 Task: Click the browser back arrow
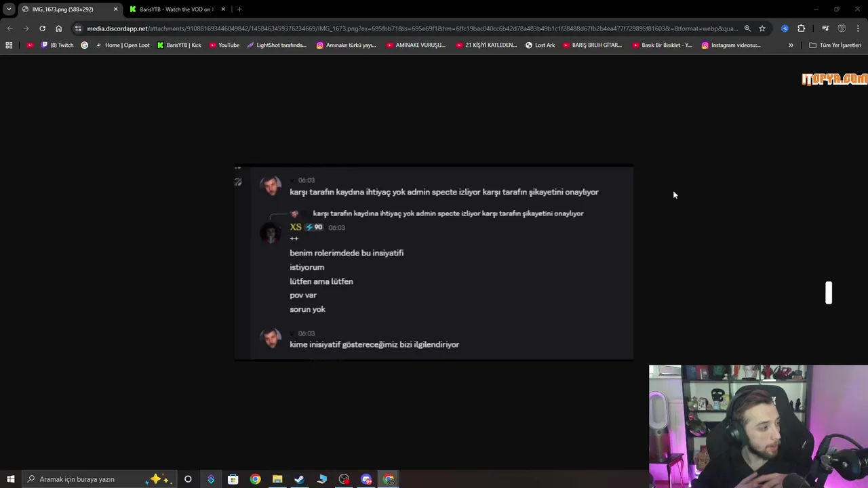9,28
